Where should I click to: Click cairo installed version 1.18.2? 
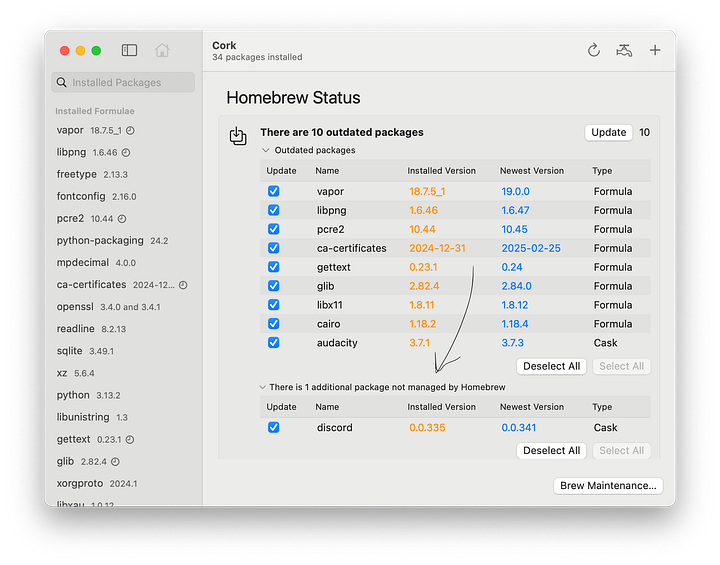(422, 324)
